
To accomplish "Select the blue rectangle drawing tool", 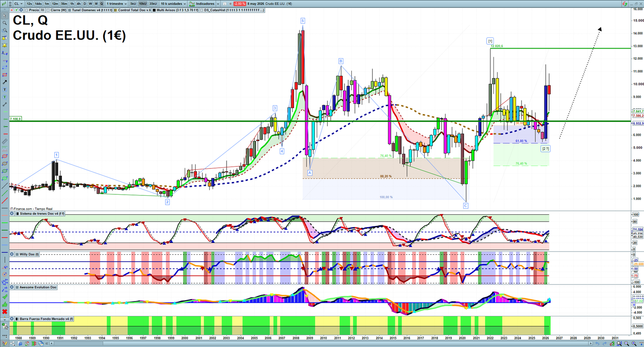I will (4, 67).
